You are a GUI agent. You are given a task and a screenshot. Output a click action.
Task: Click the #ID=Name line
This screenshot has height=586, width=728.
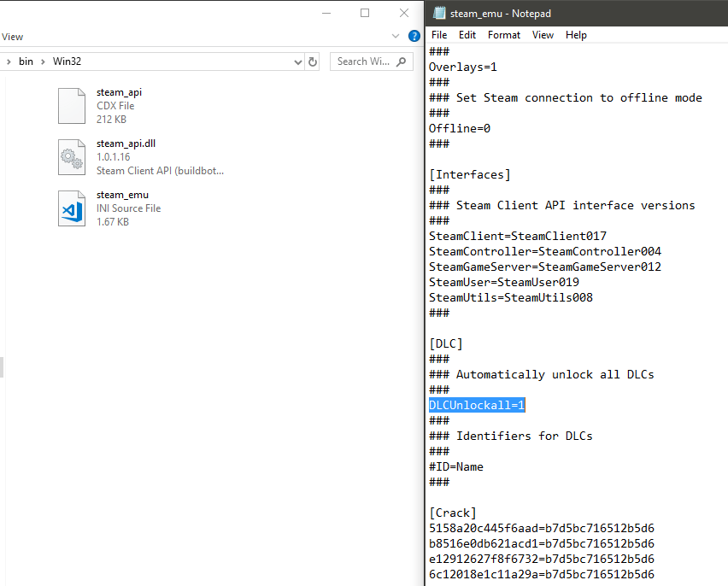point(456,466)
